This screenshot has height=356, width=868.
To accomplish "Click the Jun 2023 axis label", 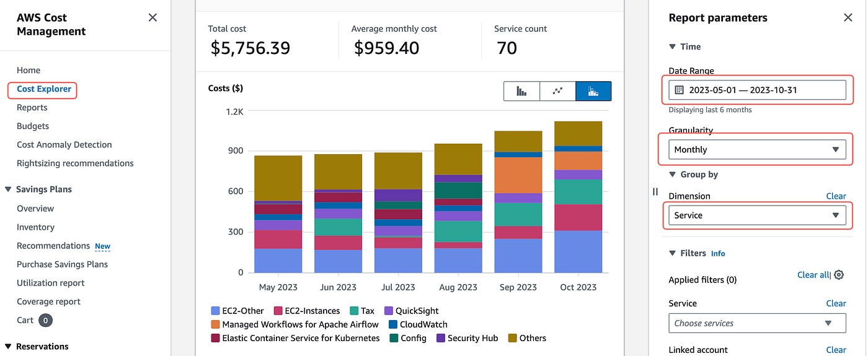I will point(338,287).
